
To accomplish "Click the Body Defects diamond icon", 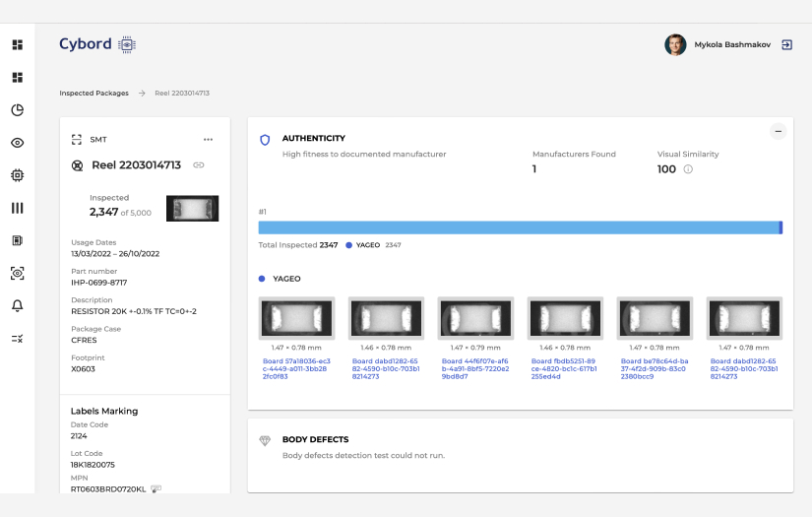I will (x=265, y=441).
